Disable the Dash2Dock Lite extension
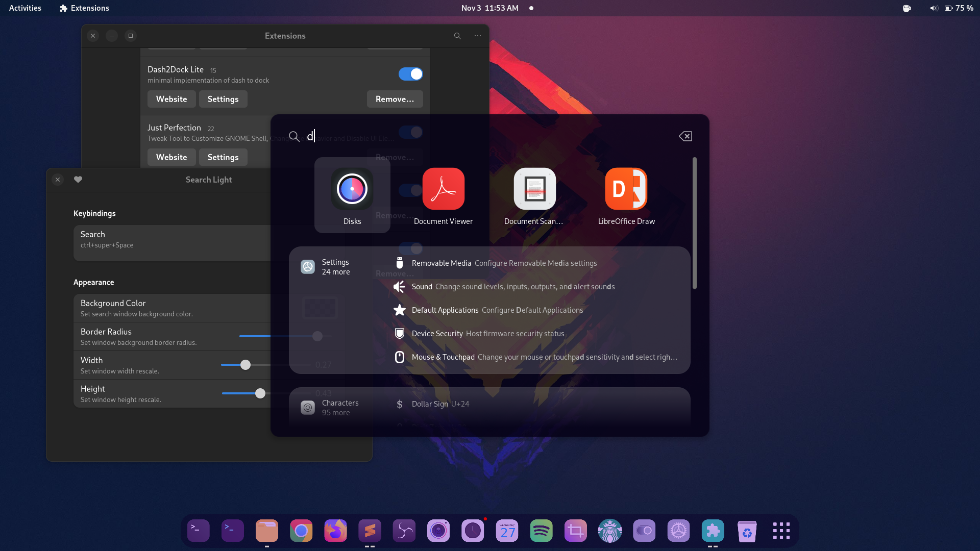The image size is (980, 551). pos(410,74)
